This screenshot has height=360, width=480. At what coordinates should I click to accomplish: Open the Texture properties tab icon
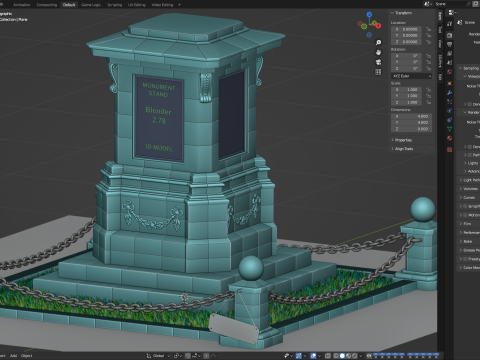click(450, 150)
